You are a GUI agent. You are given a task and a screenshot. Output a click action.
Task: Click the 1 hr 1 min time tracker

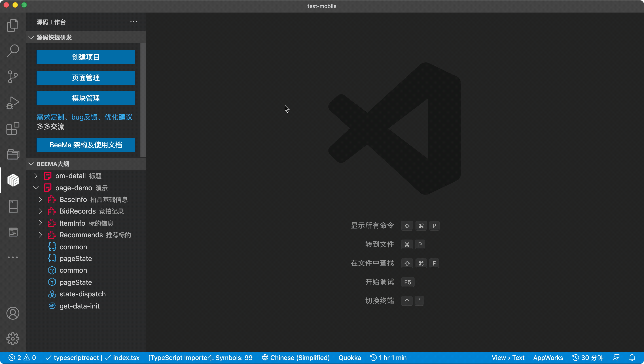click(x=388, y=358)
